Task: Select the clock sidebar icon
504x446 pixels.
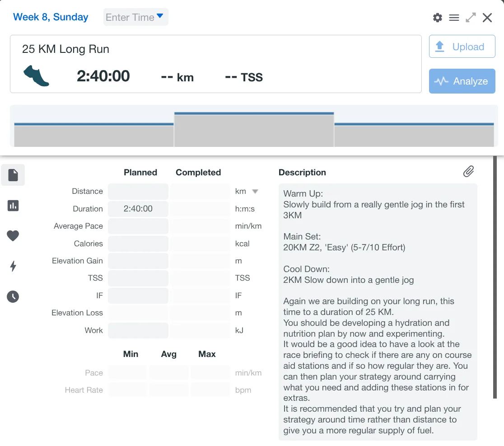Action: [x=13, y=296]
